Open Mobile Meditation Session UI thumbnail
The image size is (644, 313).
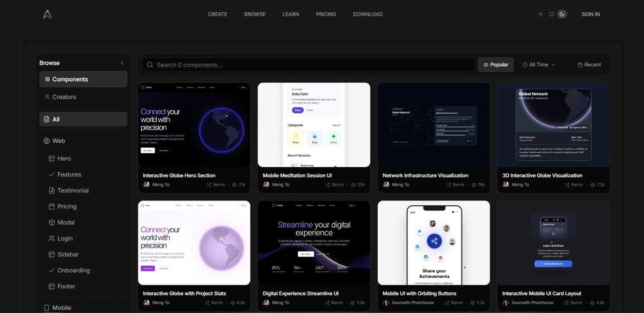point(314,125)
